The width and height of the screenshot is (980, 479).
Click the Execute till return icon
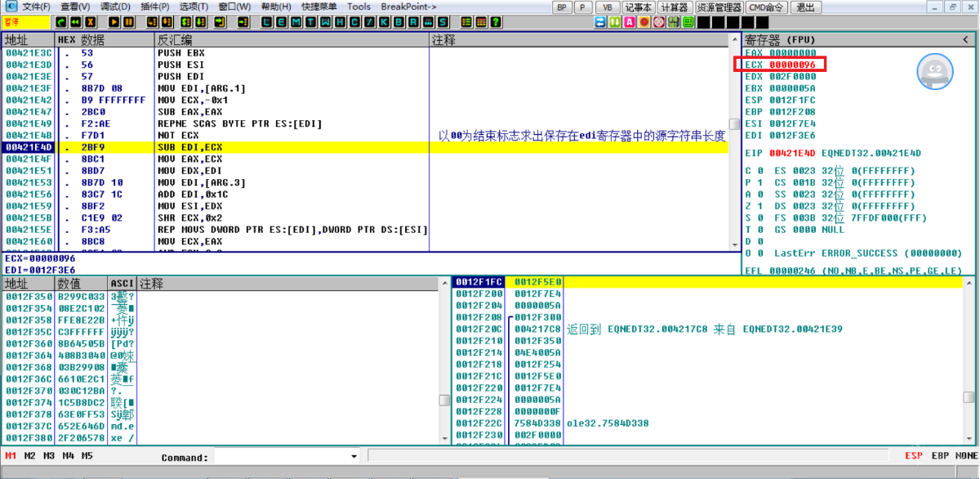220,21
